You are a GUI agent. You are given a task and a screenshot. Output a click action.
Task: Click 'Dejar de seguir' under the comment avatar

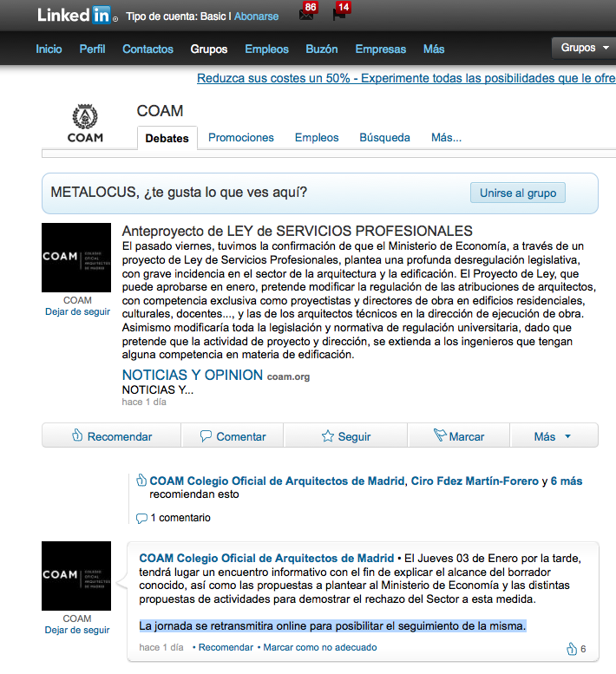tap(77, 630)
